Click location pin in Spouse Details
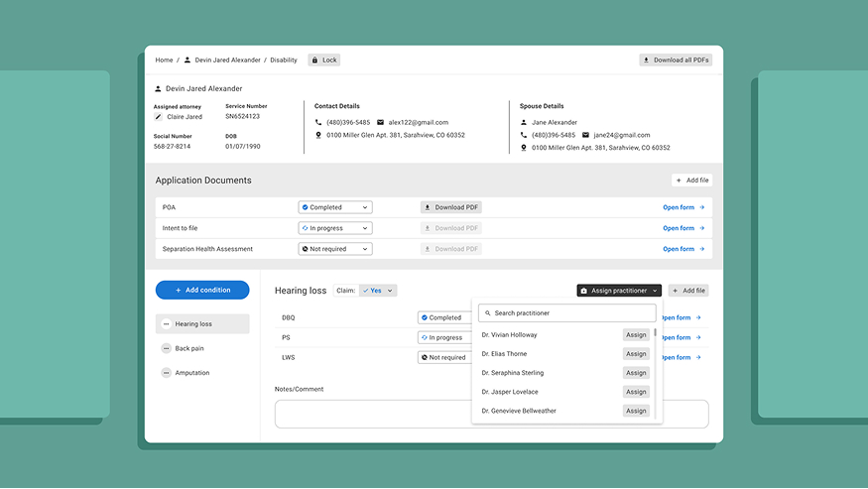Image resolution: width=868 pixels, height=489 pixels. coord(524,148)
